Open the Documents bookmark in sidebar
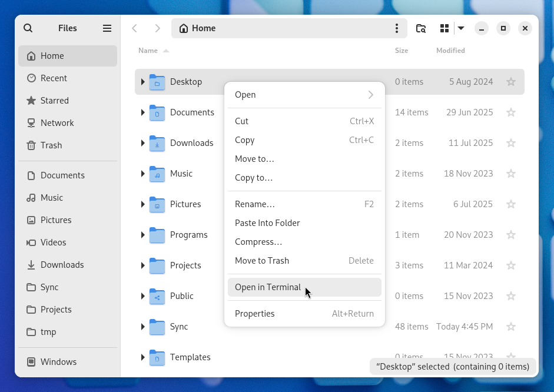This screenshot has height=392, width=554. [x=68, y=175]
